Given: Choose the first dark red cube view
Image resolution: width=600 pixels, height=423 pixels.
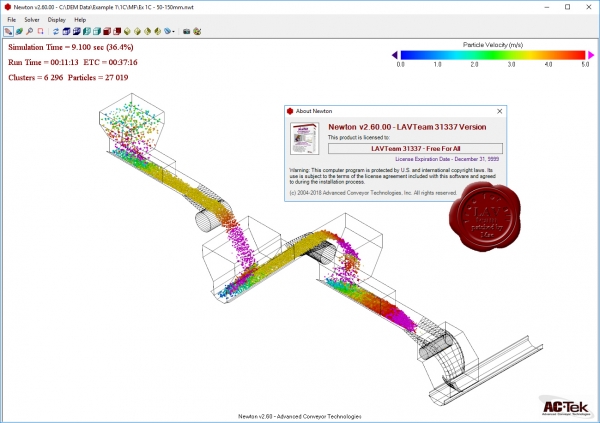Looking at the screenshot, I should 107,31.
